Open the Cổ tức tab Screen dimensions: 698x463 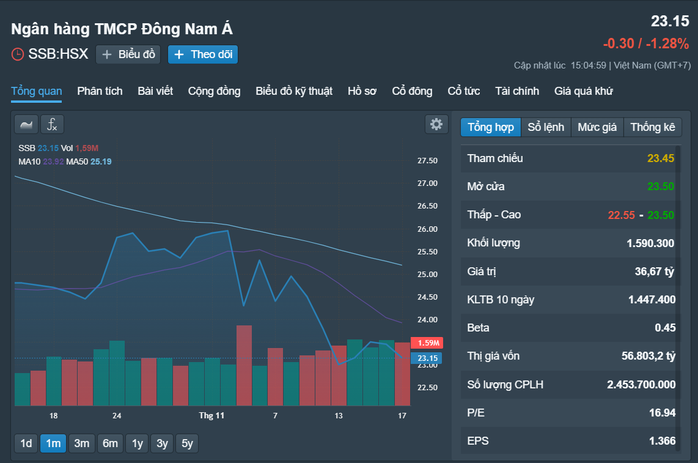tap(464, 91)
